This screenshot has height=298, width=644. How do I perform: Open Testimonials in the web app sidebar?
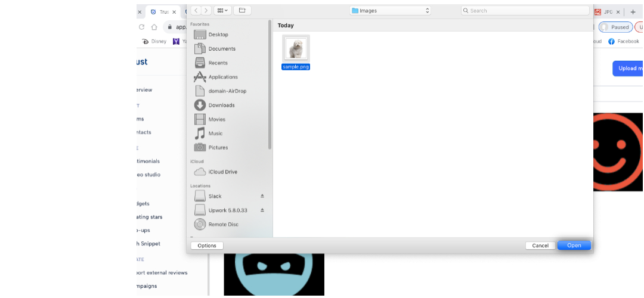tap(148, 162)
